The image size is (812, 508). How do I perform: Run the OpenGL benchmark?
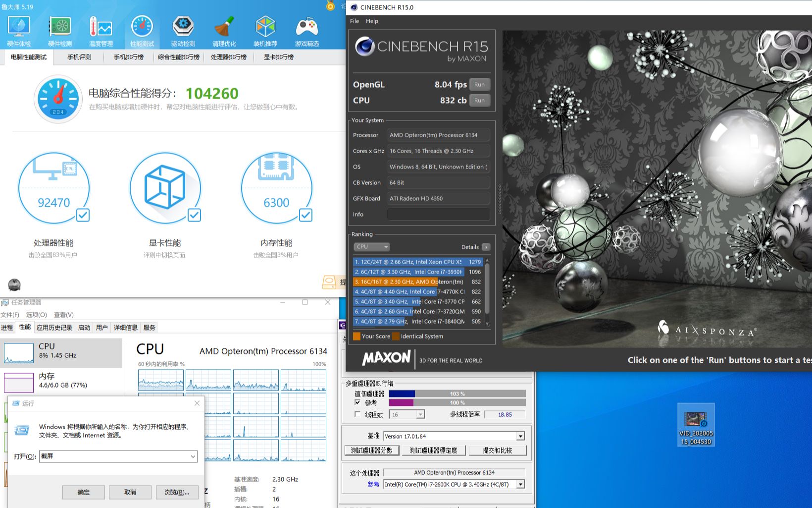pyautogui.click(x=479, y=85)
